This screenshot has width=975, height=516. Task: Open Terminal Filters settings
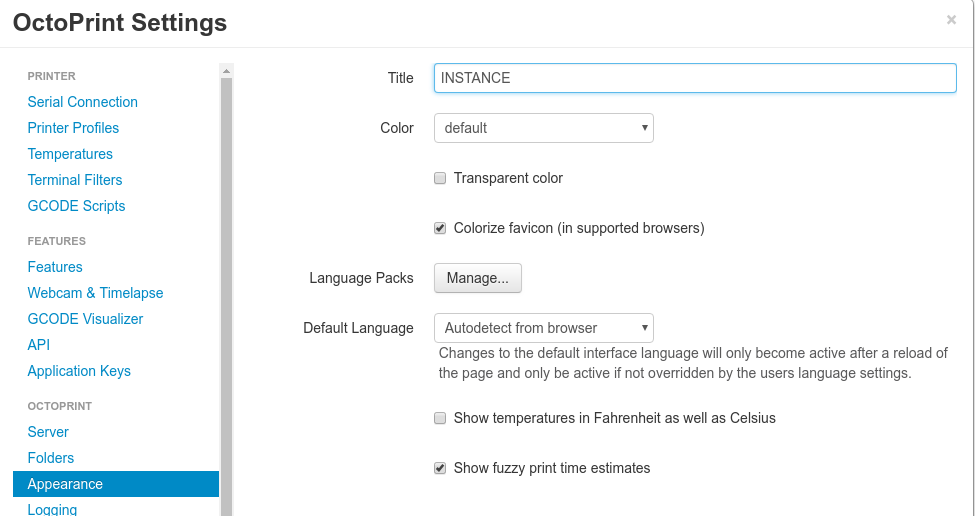coord(75,180)
